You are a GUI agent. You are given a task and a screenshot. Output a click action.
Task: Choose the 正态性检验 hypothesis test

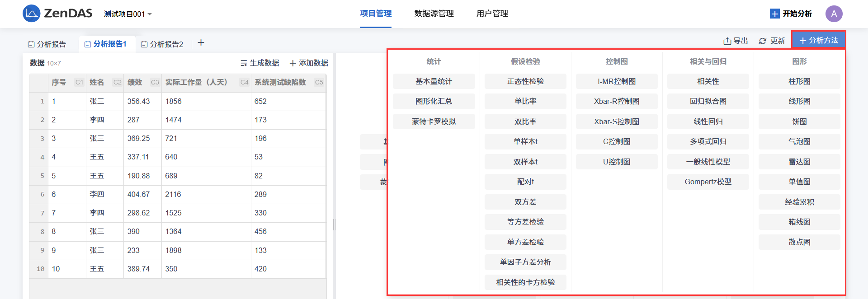tap(525, 81)
